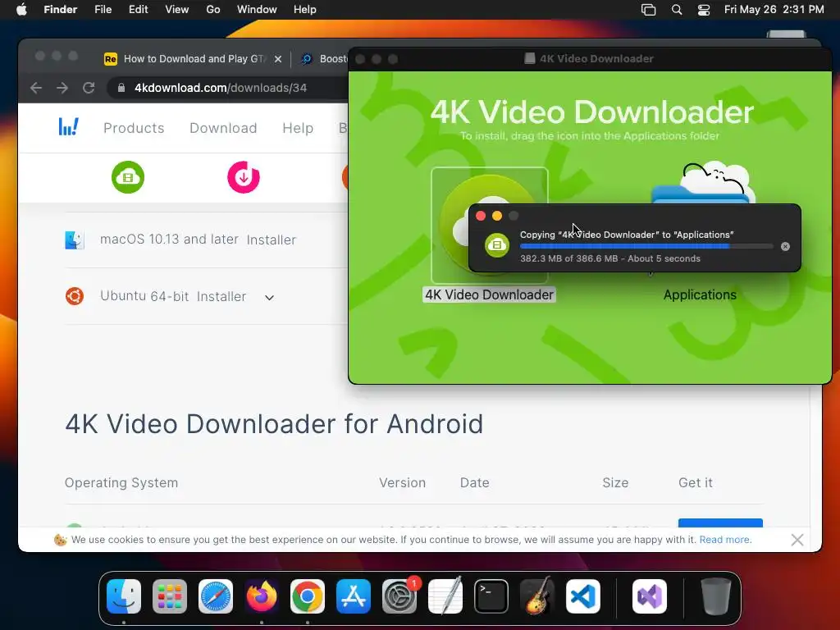Click the Date column header
This screenshot has width=840, height=630.
[475, 482]
